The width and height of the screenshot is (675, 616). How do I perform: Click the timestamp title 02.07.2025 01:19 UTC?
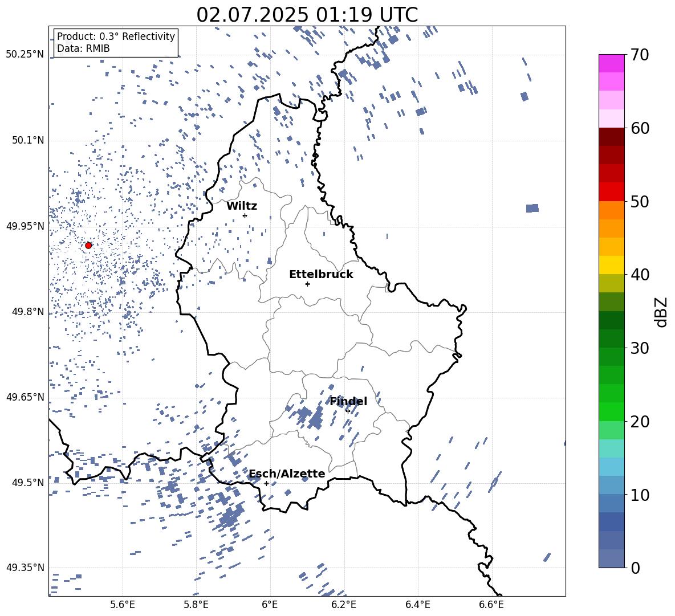click(x=307, y=15)
